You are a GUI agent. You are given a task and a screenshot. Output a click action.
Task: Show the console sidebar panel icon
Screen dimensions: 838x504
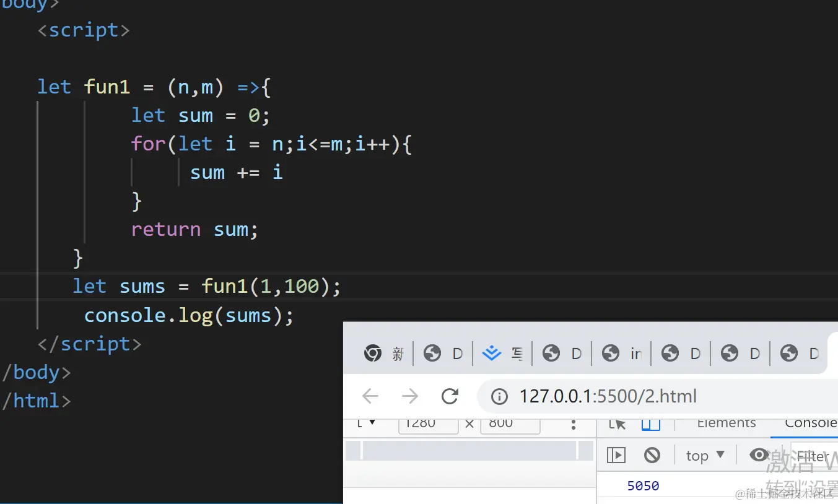click(616, 455)
